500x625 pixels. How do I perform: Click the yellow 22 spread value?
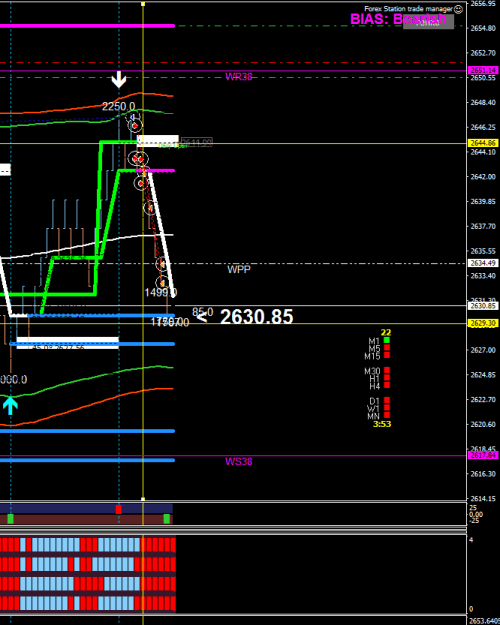pos(386,332)
